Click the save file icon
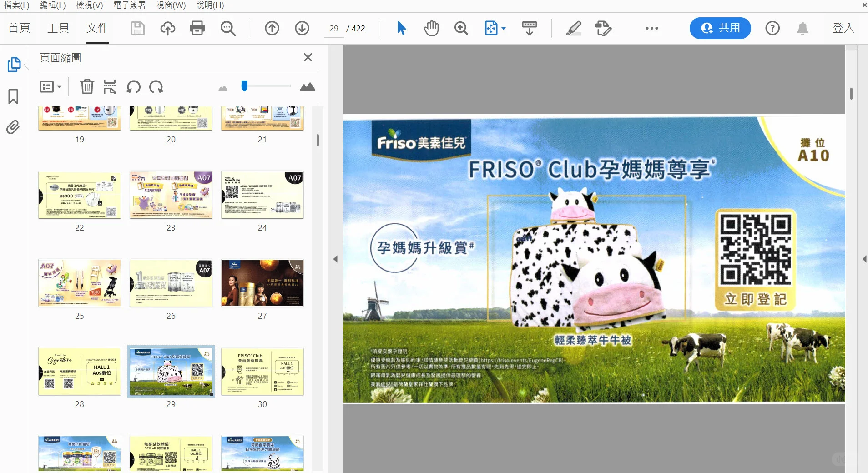Viewport: 868px width, 473px height. click(137, 28)
